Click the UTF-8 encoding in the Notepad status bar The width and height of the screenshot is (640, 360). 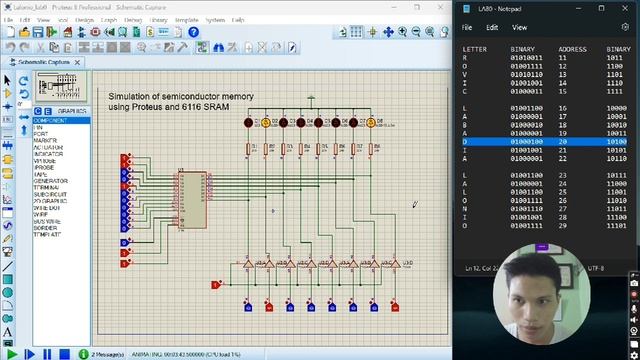[x=596, y=268]
